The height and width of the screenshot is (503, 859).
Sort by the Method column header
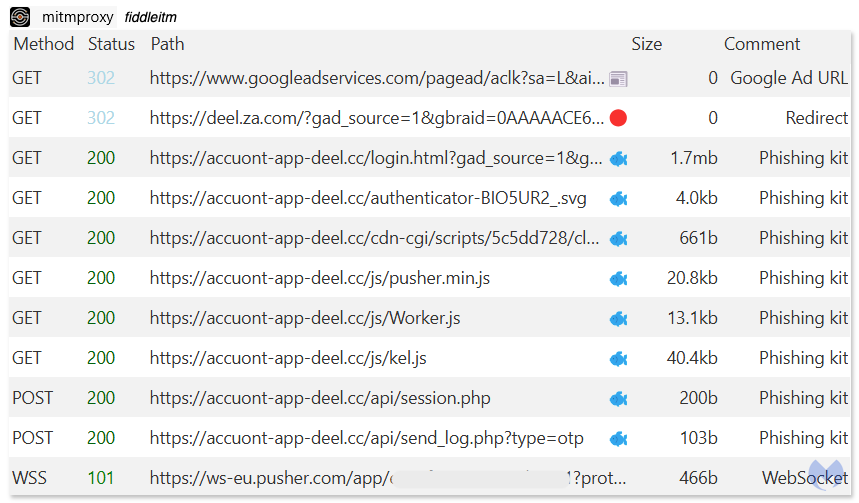44,44
